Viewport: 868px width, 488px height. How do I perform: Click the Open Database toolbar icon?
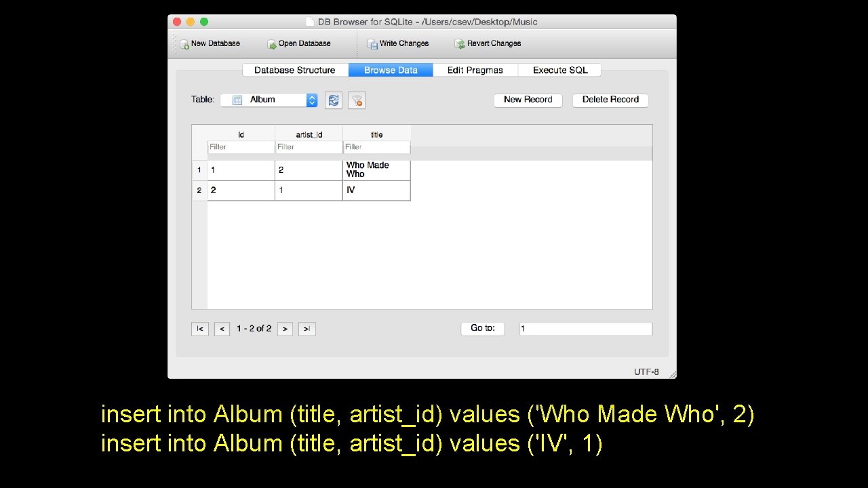pyautogui.click(x=272, y=44)
